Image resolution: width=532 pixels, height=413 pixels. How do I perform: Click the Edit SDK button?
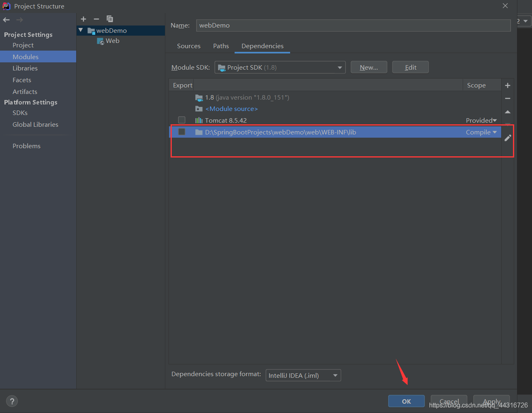coord(410,67)
